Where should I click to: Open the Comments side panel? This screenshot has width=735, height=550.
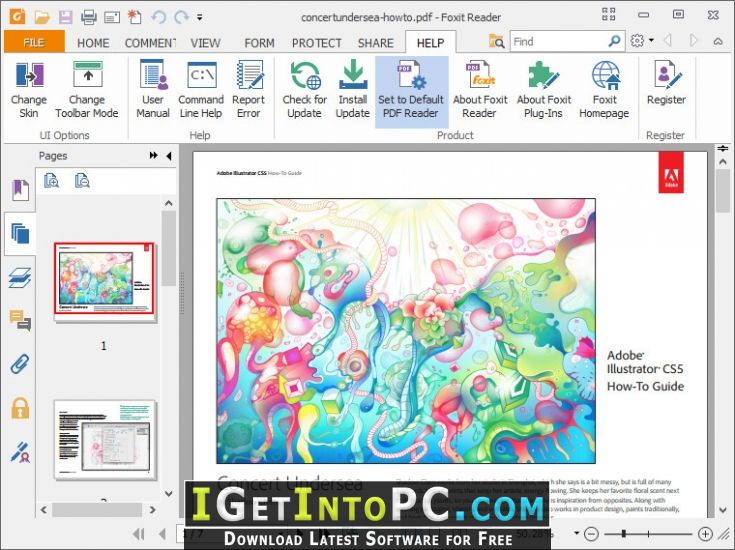tap(20, 321)
